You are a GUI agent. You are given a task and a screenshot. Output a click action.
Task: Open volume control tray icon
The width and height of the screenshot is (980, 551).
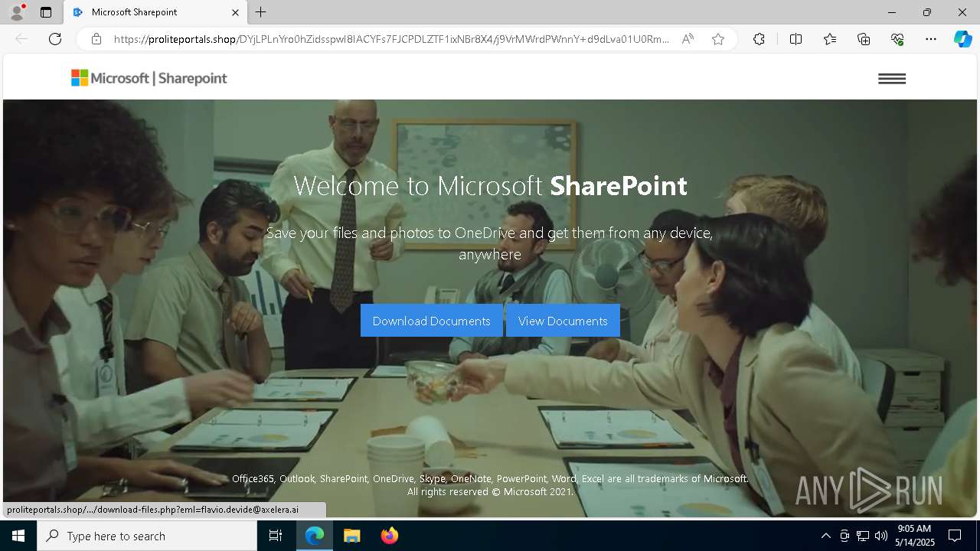click(x=881, y=536)
